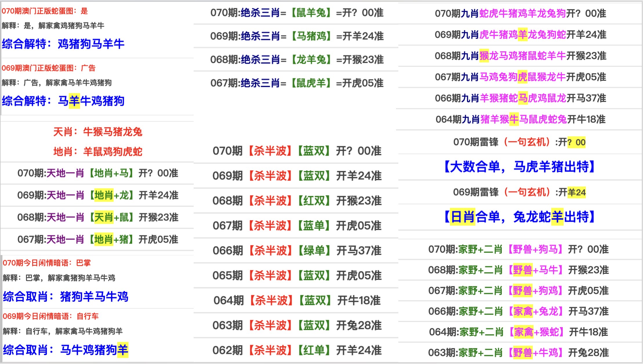
Task: Open the 070期 家野+二肖 野兽+狗马 row
Action: click(518, 249)
